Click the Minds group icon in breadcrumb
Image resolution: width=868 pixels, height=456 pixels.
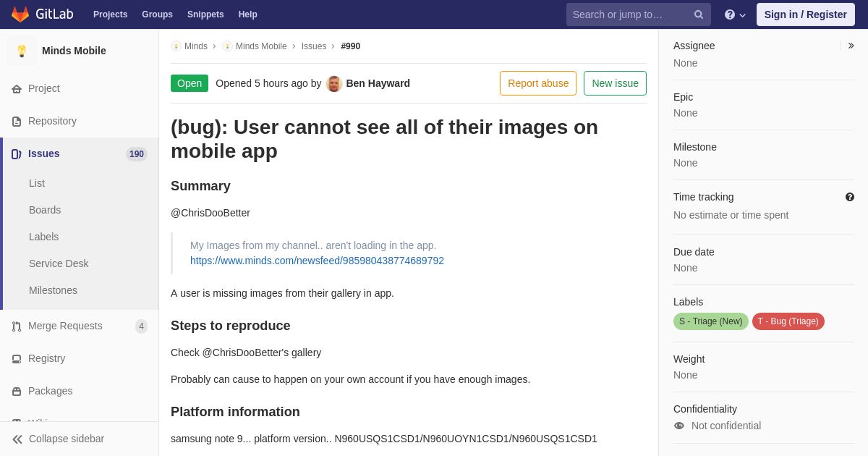click(x=176, y=46)
